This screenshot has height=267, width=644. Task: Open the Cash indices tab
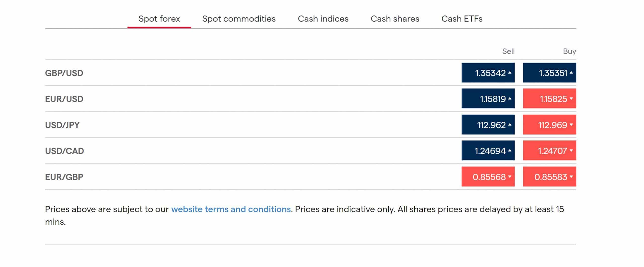pos(323,19)
